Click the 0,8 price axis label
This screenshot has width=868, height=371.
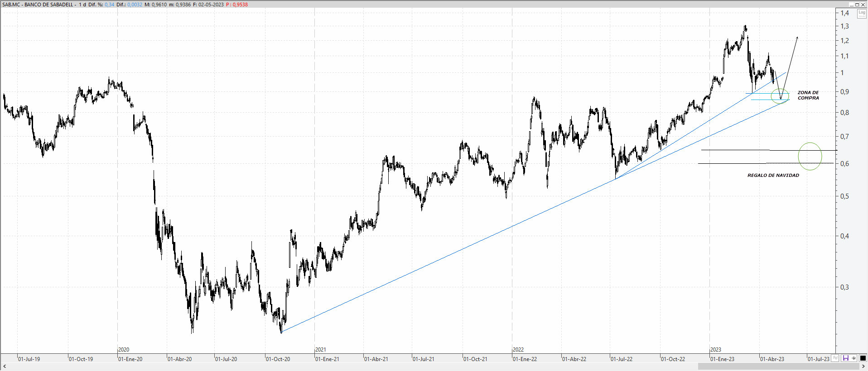[845, 113]
